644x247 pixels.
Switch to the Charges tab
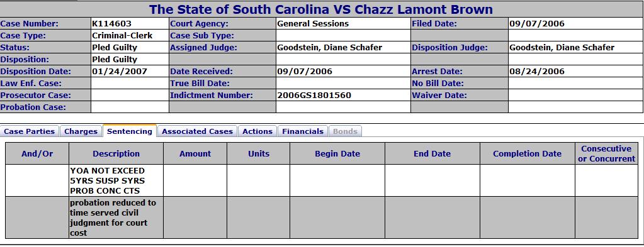pyautogui.click(x=81, y=131)
